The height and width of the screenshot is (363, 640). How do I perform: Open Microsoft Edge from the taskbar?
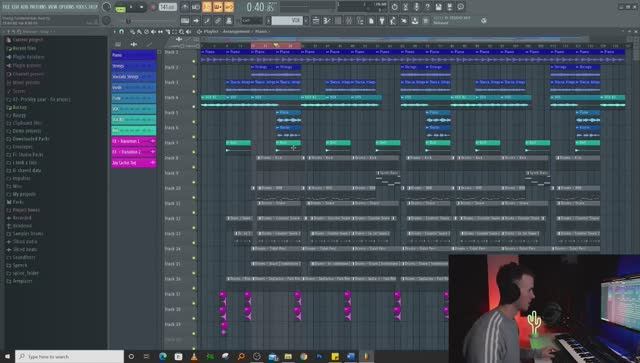click(x=163, y=356)
